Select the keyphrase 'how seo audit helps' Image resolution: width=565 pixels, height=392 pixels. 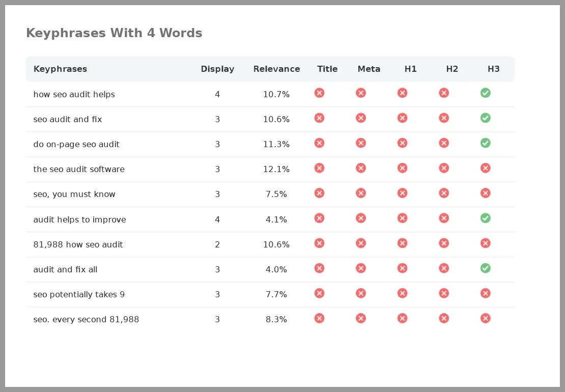point(74,94)
